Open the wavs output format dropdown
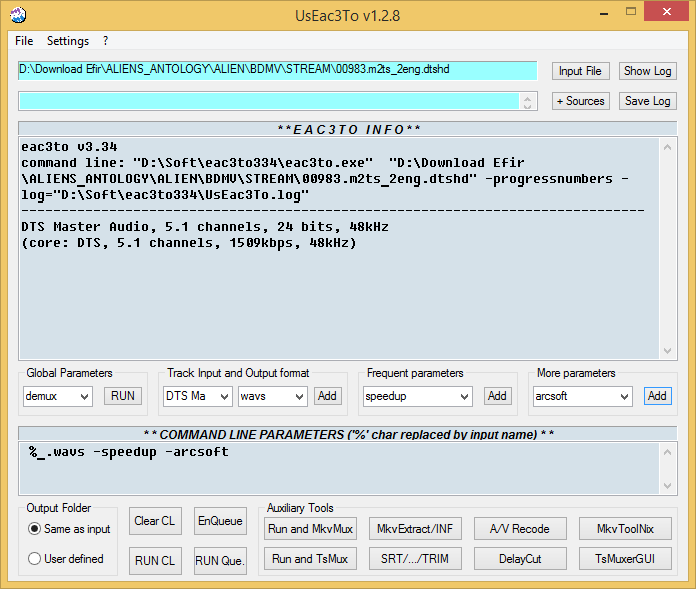The image size is (696, 589). (273, 396)
